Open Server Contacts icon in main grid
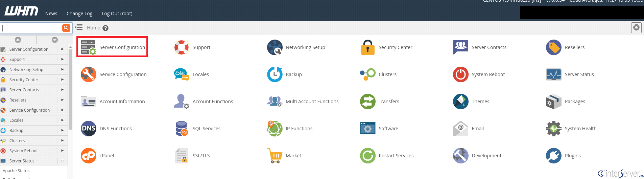This screenshot has width=644, height=179. pyautogui.click(x=461, y=47)
